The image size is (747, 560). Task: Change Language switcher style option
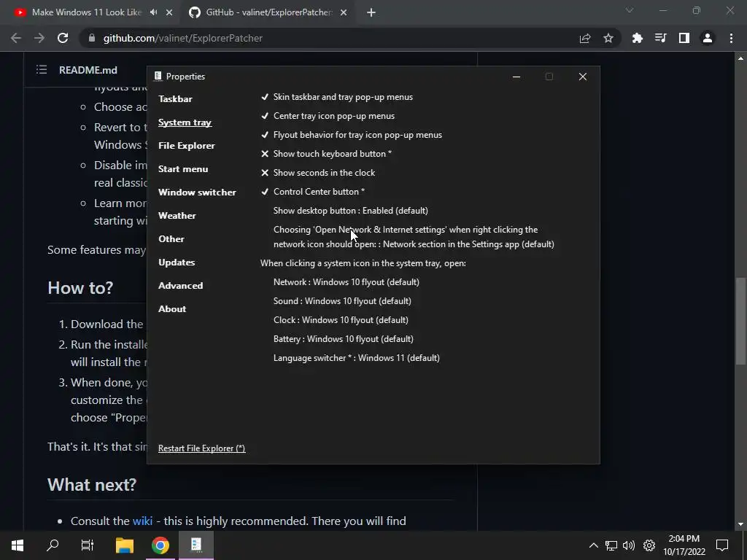[x=356, y=358]
